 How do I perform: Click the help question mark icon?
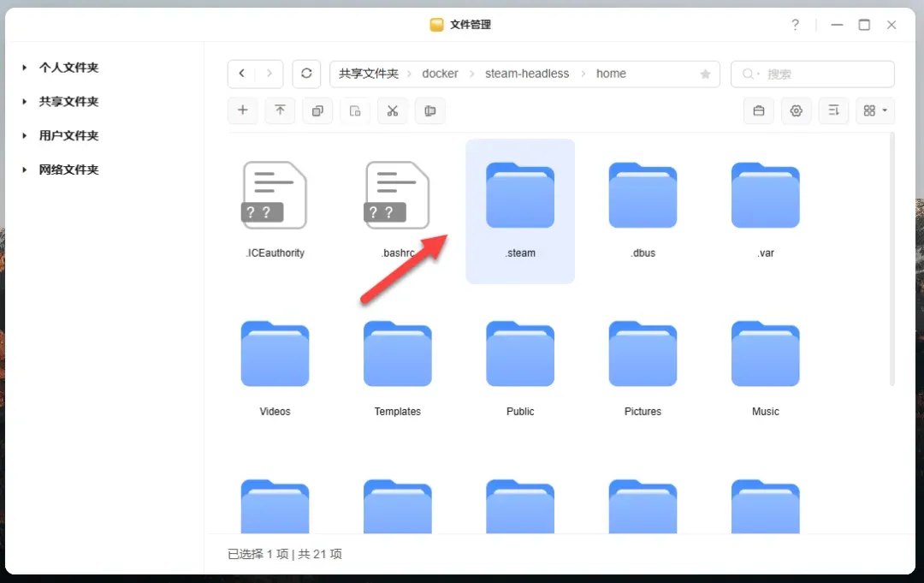pyautogui.click(x=795, y=25)
